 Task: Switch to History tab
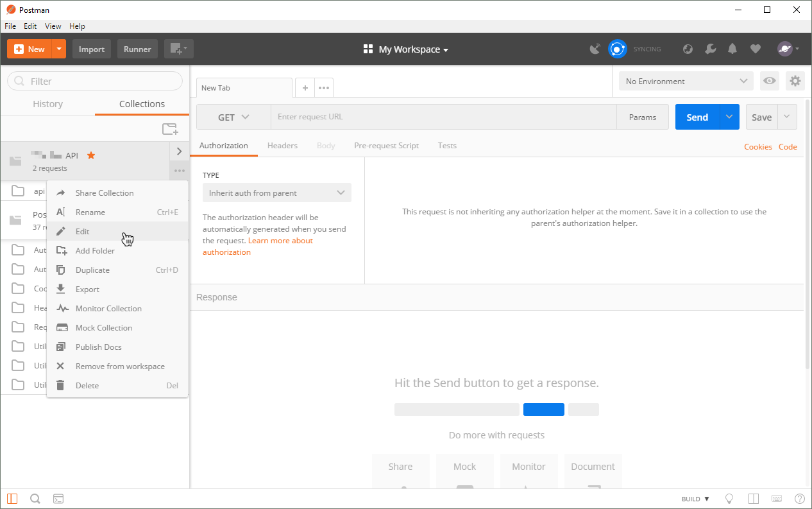tap(47, 104)
